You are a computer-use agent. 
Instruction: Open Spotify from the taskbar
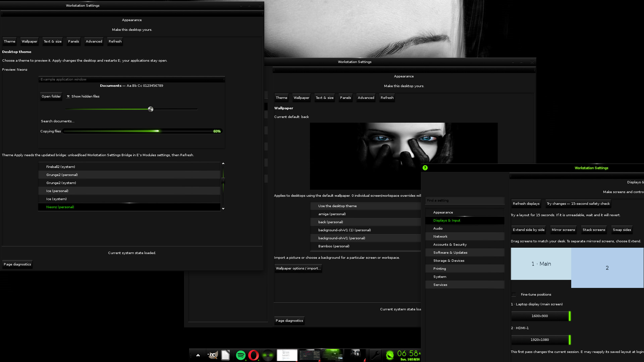[240, 355]
